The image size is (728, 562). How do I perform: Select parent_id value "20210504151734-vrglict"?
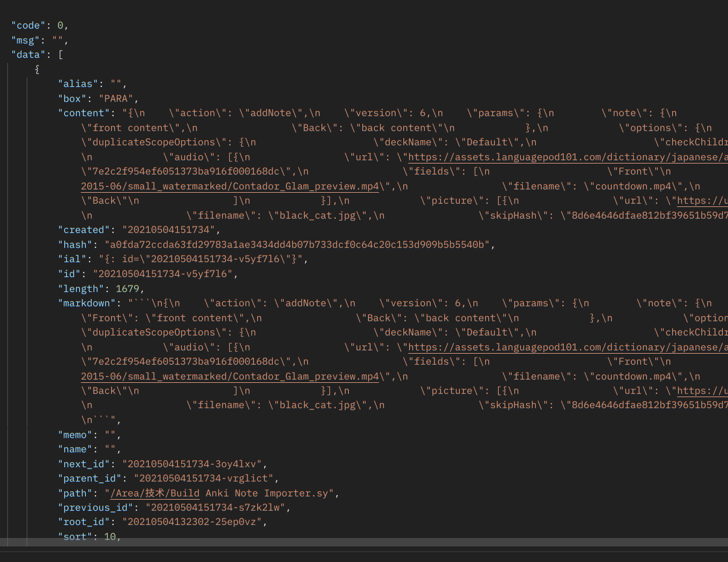click(203, 479)
